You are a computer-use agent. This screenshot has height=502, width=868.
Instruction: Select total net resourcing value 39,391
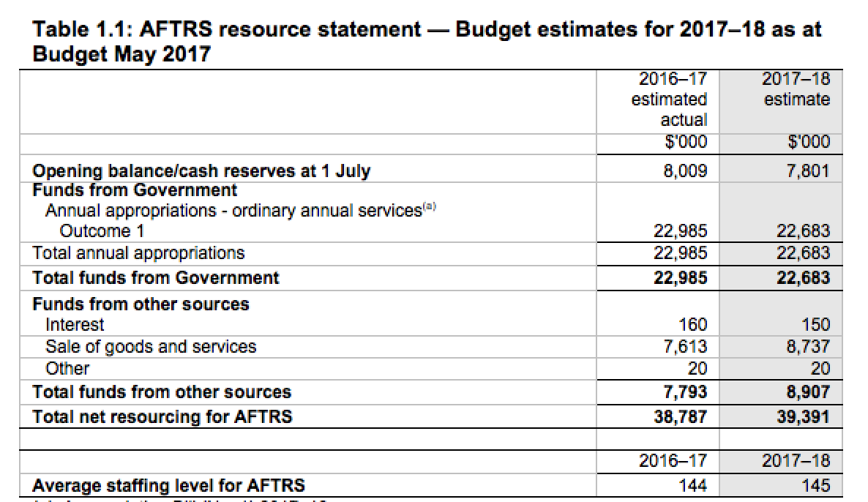click(x=804, y=417)
